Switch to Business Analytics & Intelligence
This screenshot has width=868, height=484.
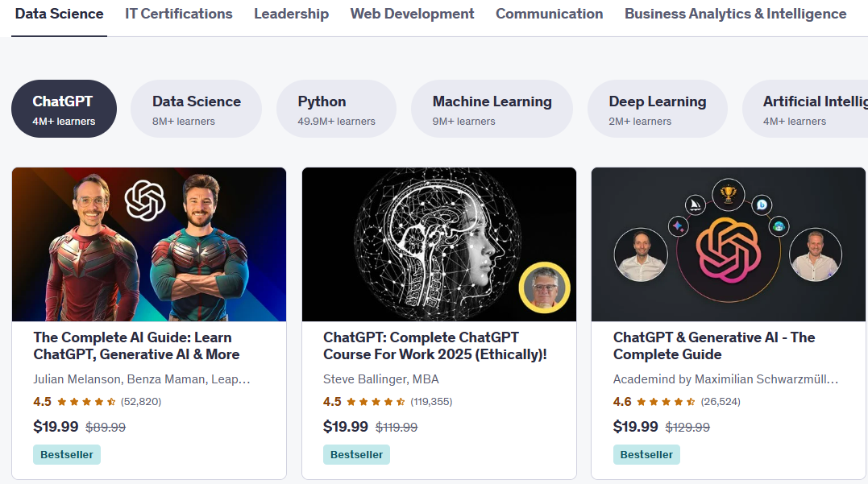(x=734, y=14)
